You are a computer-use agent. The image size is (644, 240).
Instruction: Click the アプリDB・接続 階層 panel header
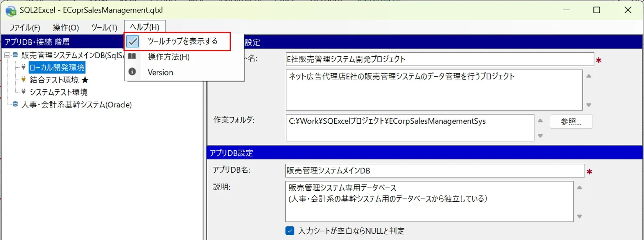[x=63, y=42]
